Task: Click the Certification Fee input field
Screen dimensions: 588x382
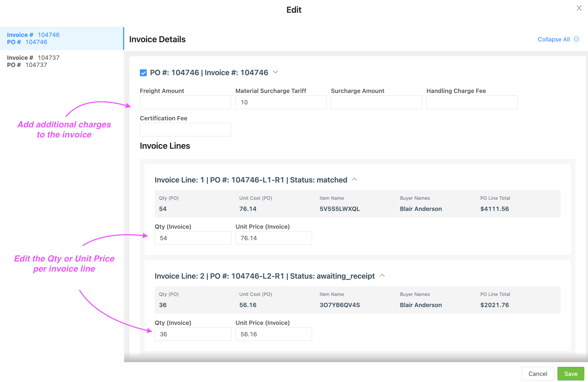Action: point(185,130)
